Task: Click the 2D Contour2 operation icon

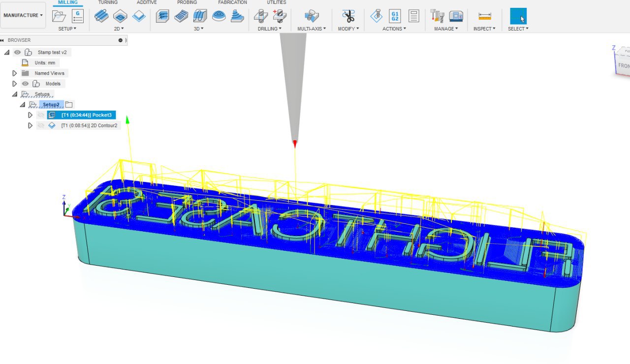Action: [x=52, y=125]
